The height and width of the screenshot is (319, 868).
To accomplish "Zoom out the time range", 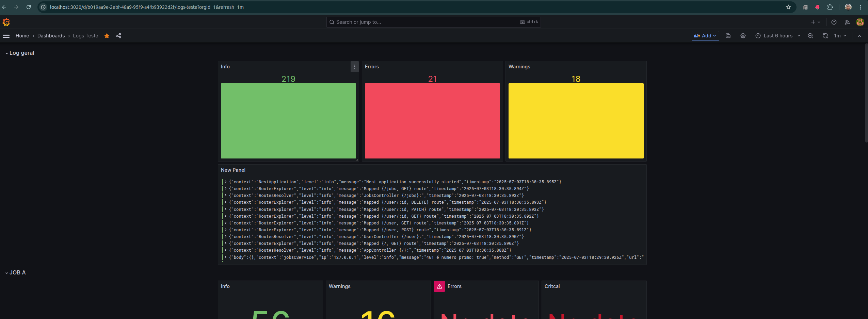I will pyautogui.click(x=810, y=36).
